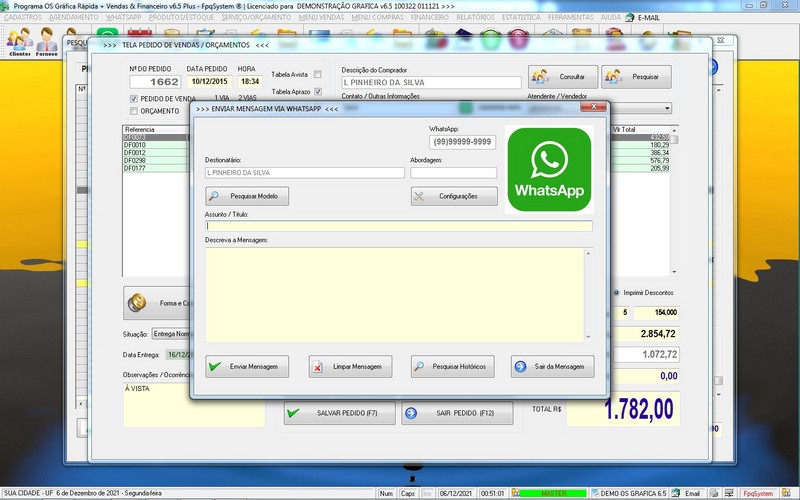Open the FINANCEIRO menu
Screen dimensions: 800x500
pyautogui.click(x=430, y=17)
